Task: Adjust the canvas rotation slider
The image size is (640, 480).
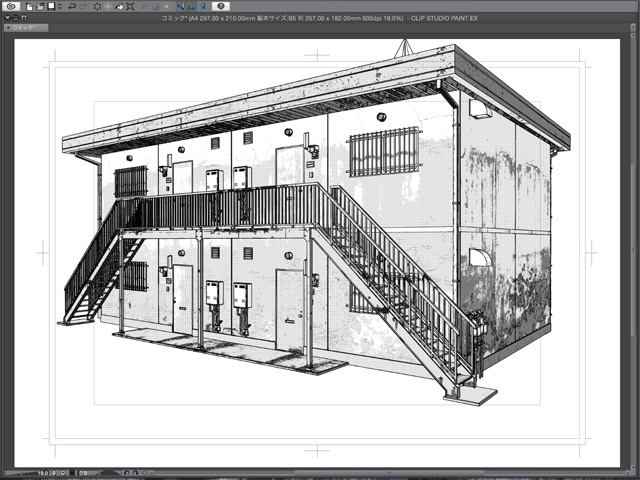Action: [110, 473]
